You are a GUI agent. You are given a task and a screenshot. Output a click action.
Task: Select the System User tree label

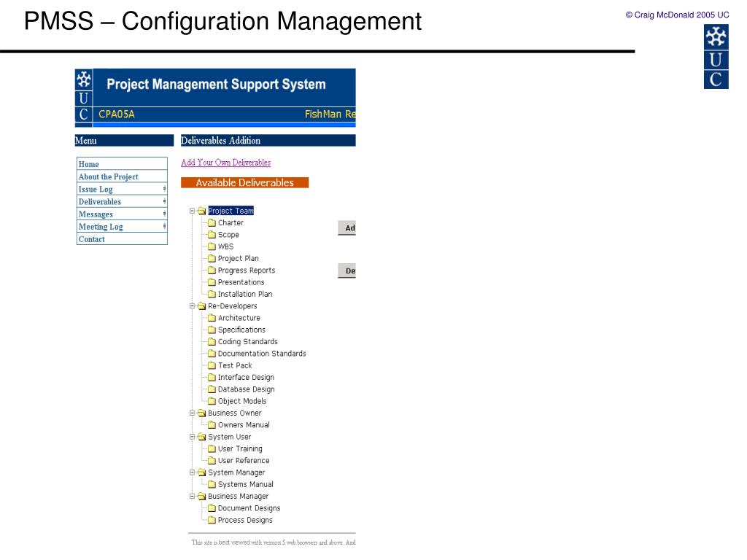pos(230,437)
